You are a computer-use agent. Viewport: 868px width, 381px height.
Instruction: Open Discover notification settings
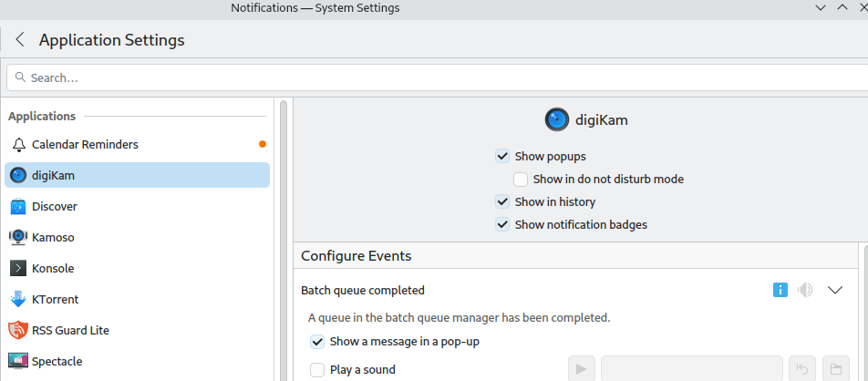pyautogui.click(x=54, y=206)
